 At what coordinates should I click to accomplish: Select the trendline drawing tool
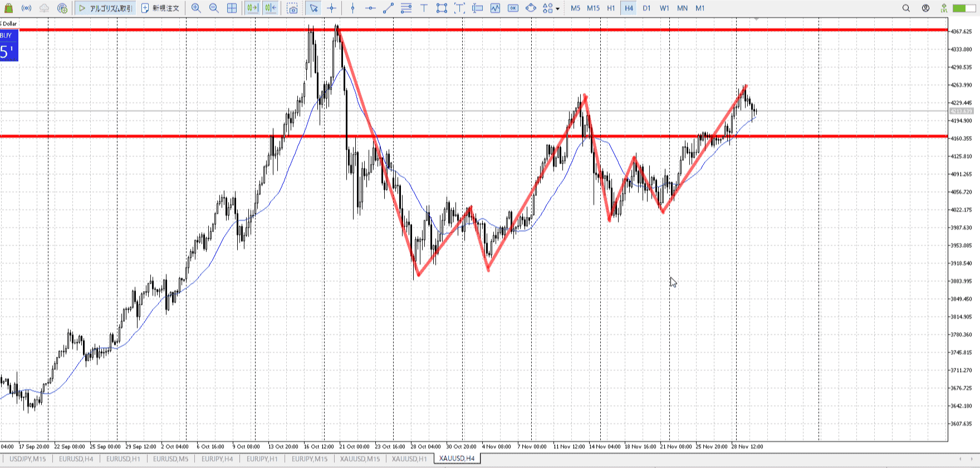coord(388,8)
